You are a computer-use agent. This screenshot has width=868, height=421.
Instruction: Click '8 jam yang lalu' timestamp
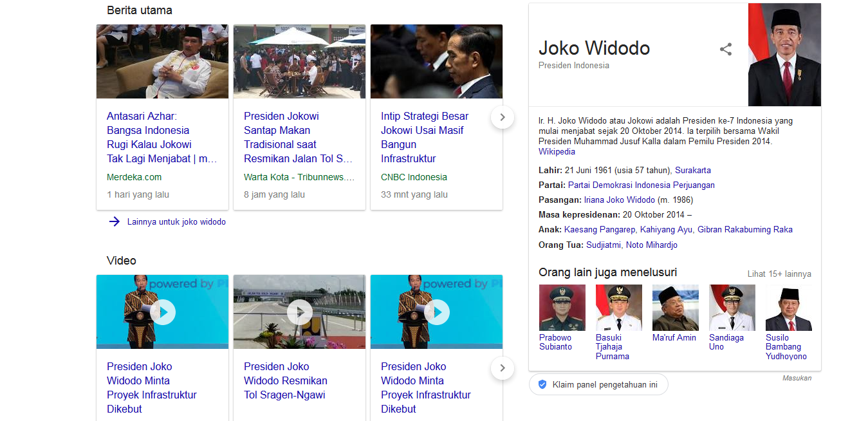pos(274,194)
